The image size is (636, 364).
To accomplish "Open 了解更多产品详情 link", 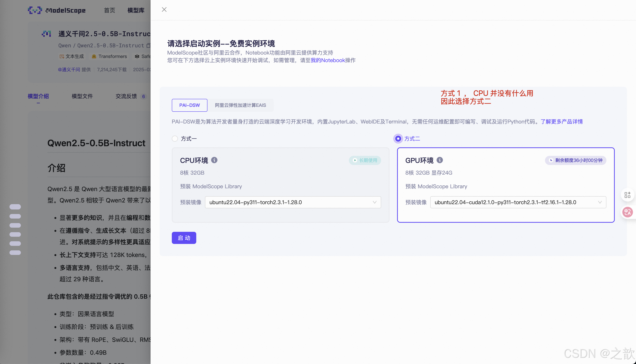I will click(561, 122).
